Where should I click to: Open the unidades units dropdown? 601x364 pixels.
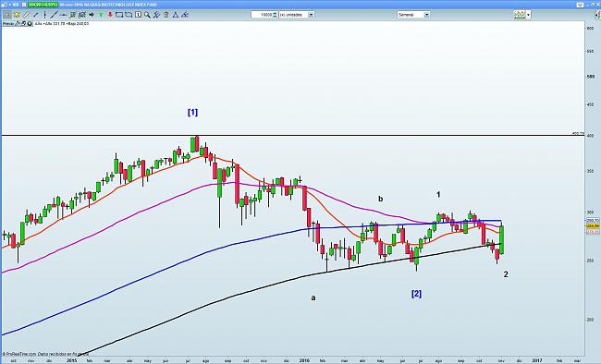click(312, 15)
